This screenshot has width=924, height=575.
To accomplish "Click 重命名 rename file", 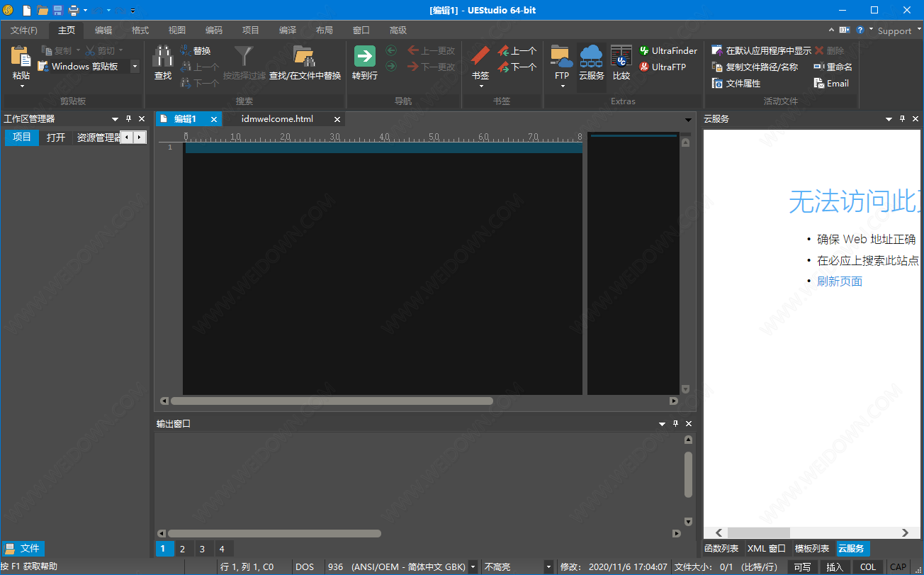I will (833, 67).
